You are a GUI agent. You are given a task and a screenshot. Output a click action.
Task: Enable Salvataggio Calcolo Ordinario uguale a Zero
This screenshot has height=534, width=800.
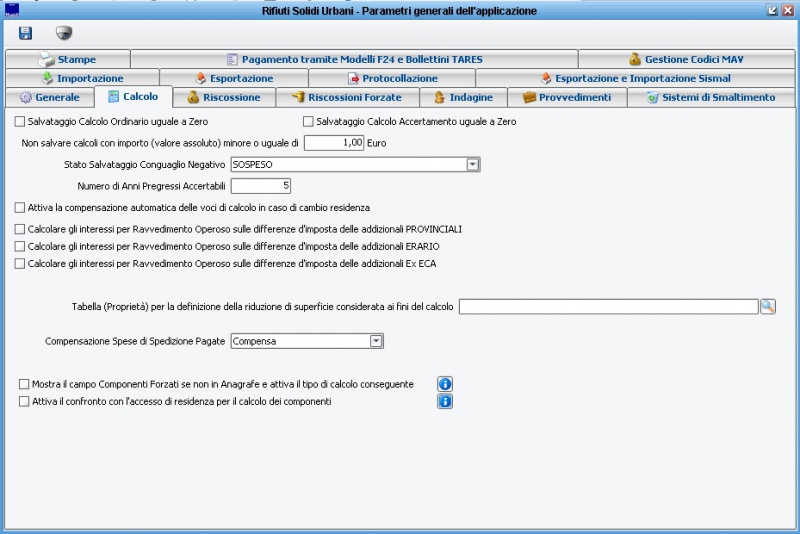click(20, 121)
